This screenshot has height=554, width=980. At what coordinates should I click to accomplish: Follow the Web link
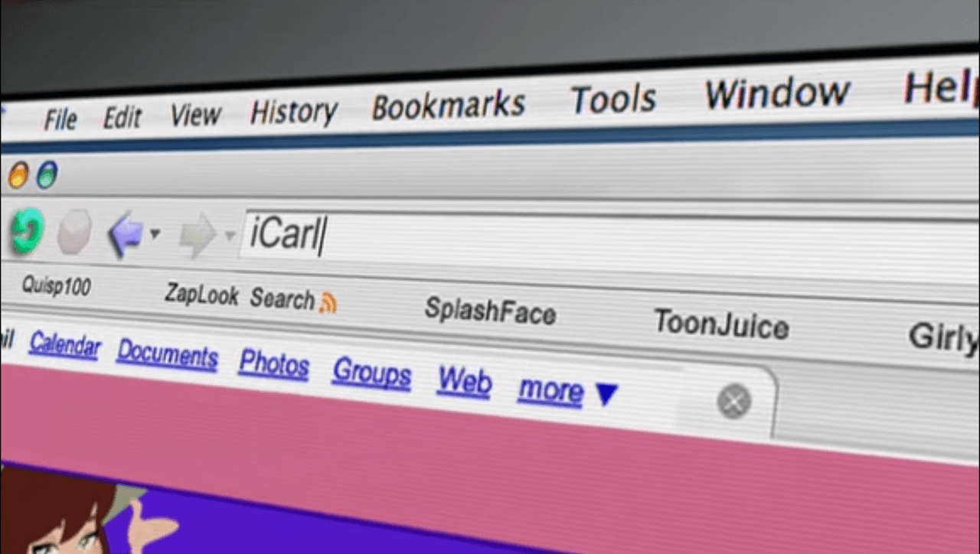(x=465, y=381)
